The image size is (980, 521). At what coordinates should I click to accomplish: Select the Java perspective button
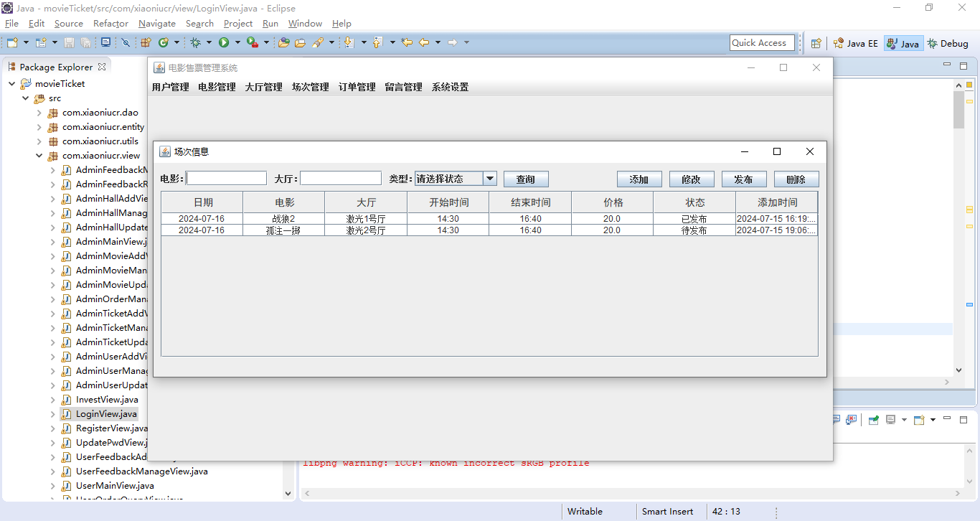tap(903, 43)
